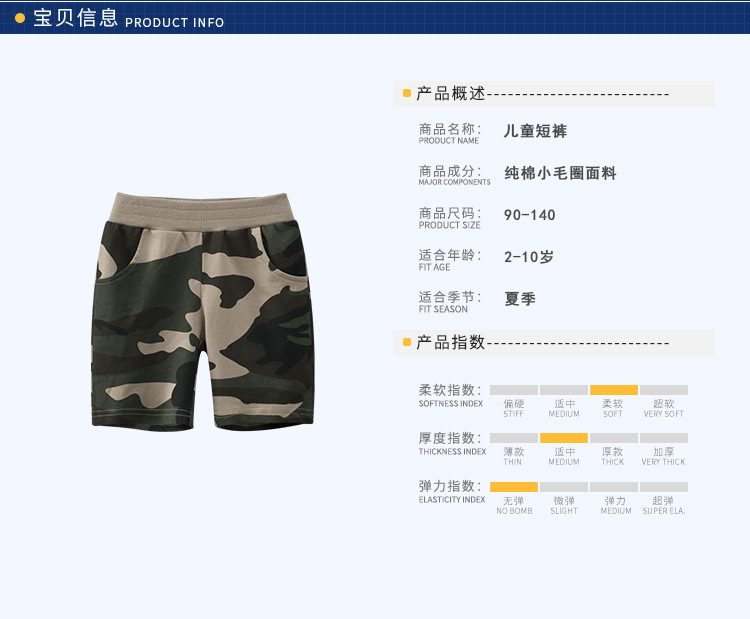Click the product name 儿童短裤
750x619 pixels.
(535, 131)
